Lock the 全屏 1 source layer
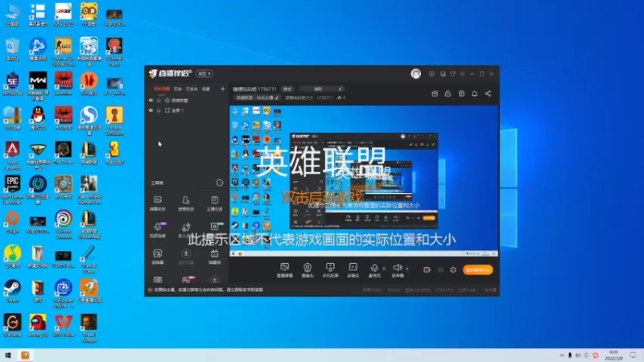Screen dimensions: 644x362 [x=159, y=110]
